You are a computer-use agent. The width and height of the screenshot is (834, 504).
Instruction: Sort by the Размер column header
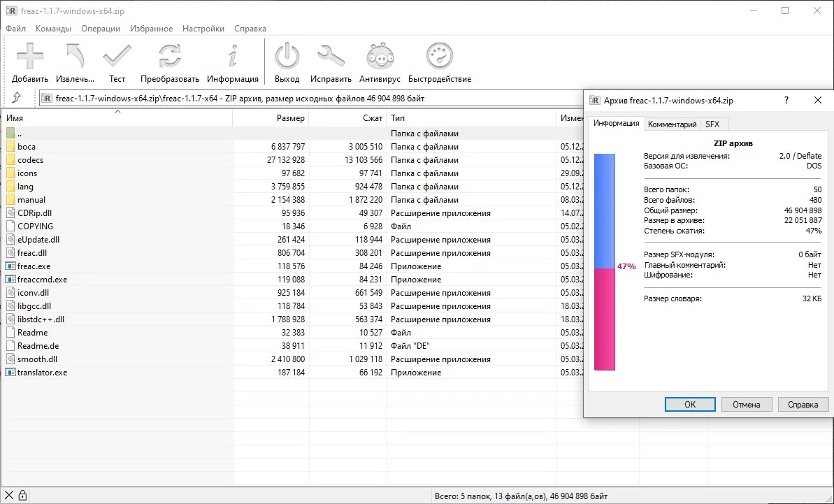point(271,118)
